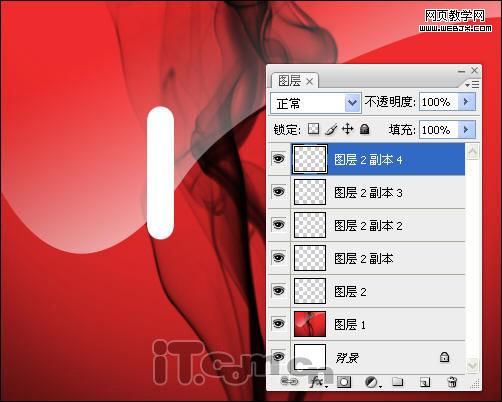Screen dimensions: 502x402
Task: Hide the 图层 2 副本 3 layer
Action: click(x=279, y=192)
